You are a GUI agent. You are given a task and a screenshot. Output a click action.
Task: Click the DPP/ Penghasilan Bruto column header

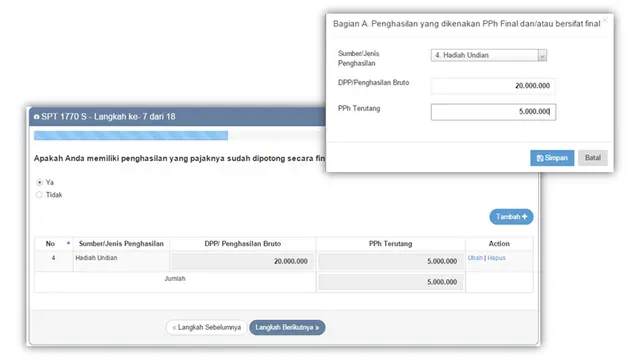242,244
